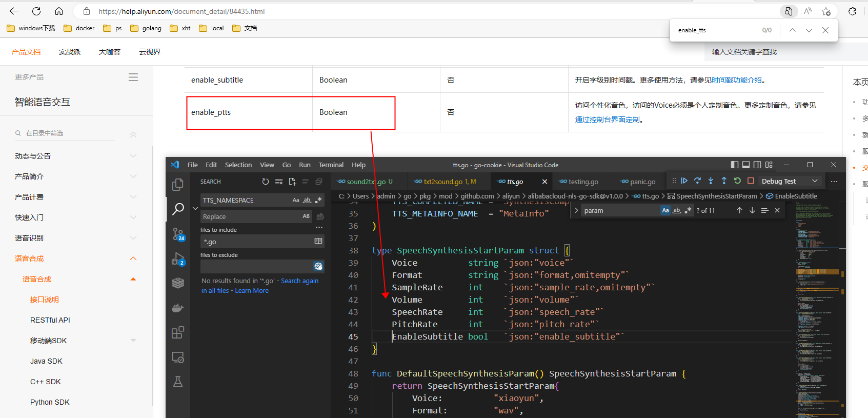Refresh the search results
Image resolution: width=868 pixels, height=418 pixels.
click(x=265, y=182)
